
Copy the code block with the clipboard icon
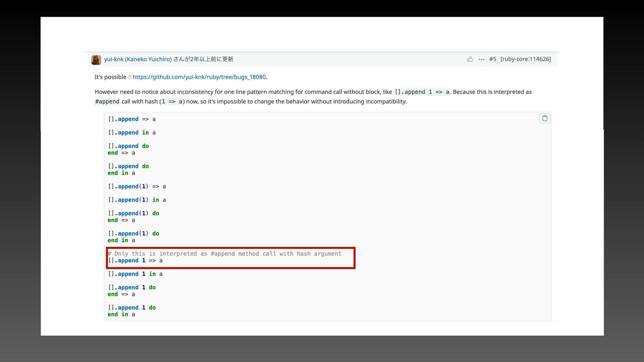tap(545, 118)
